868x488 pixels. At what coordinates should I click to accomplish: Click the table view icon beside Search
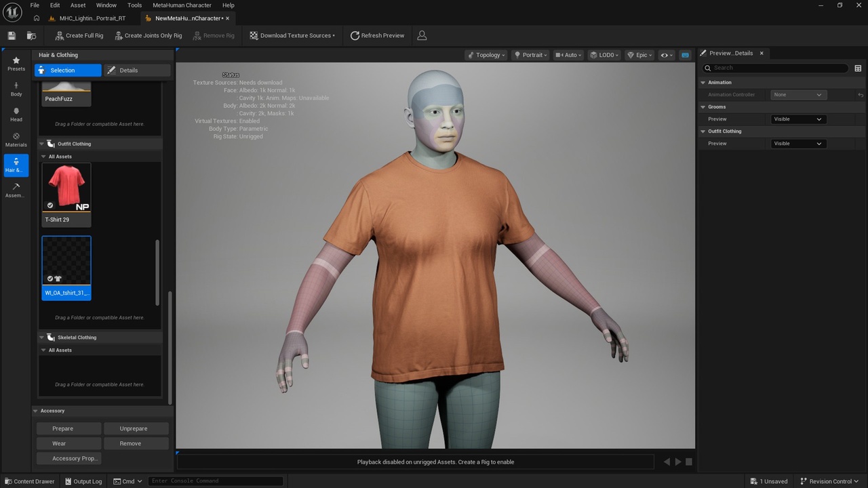point(858,68)
